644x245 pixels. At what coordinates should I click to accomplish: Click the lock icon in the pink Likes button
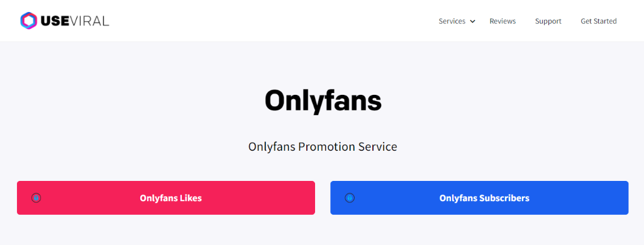(36, 198)
